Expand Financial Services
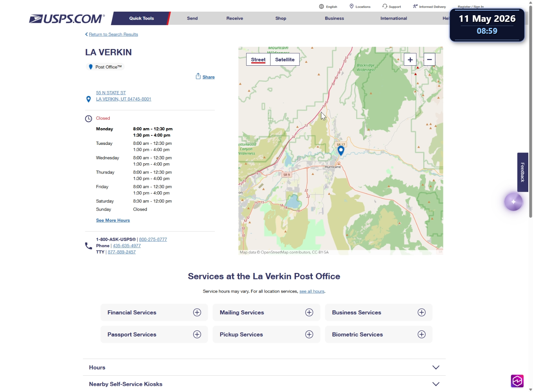 coord(154,313)
